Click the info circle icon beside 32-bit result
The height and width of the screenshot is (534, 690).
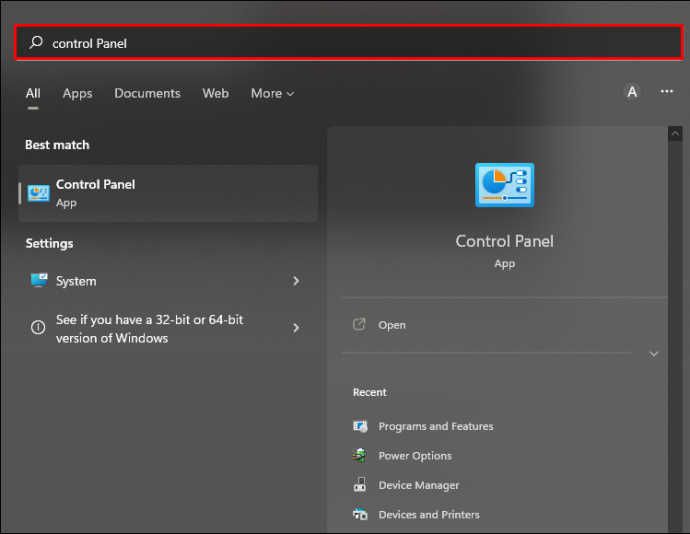(38, 327)
